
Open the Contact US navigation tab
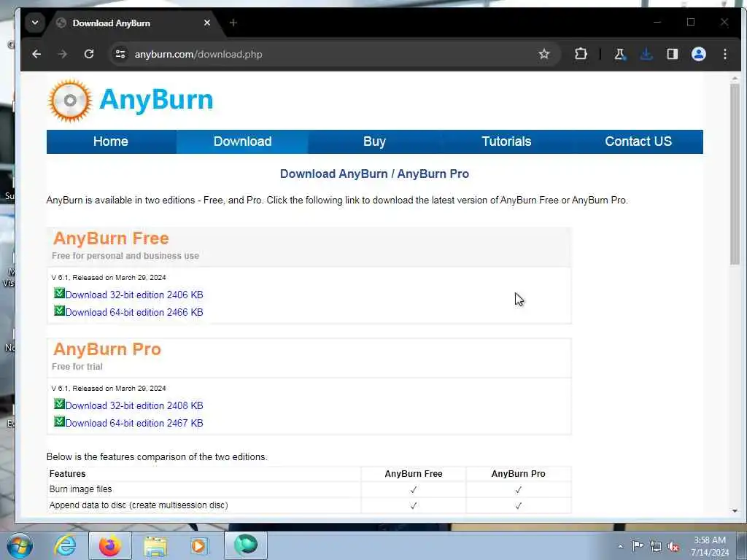click(638, 141)
